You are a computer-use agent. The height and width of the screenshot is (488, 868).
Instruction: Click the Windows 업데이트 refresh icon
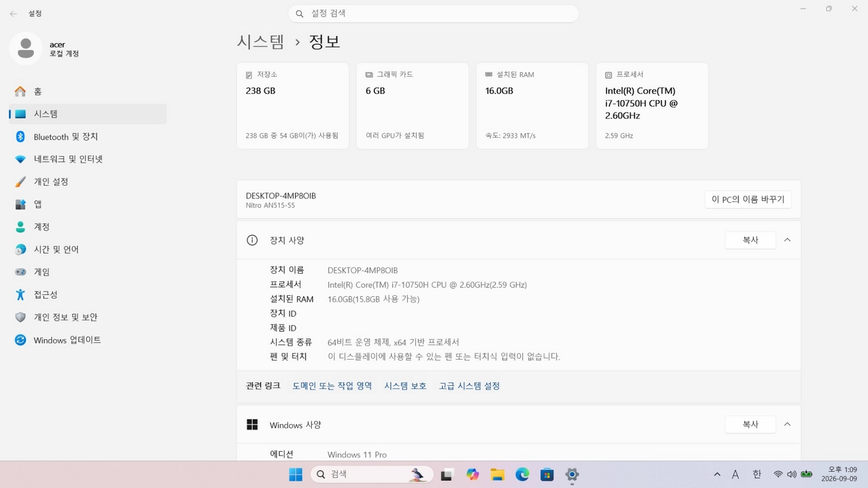tap(21, 340)
